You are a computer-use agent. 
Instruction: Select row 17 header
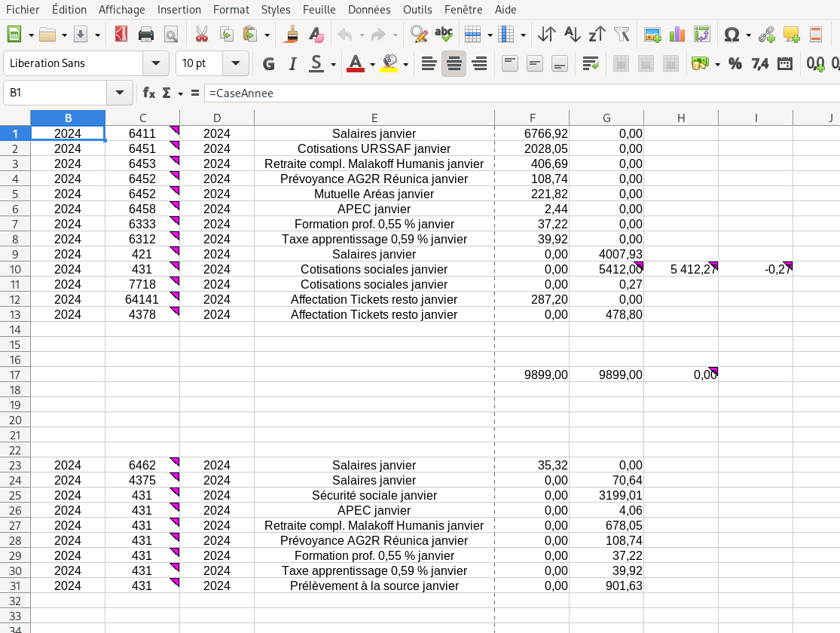point(15,375)
